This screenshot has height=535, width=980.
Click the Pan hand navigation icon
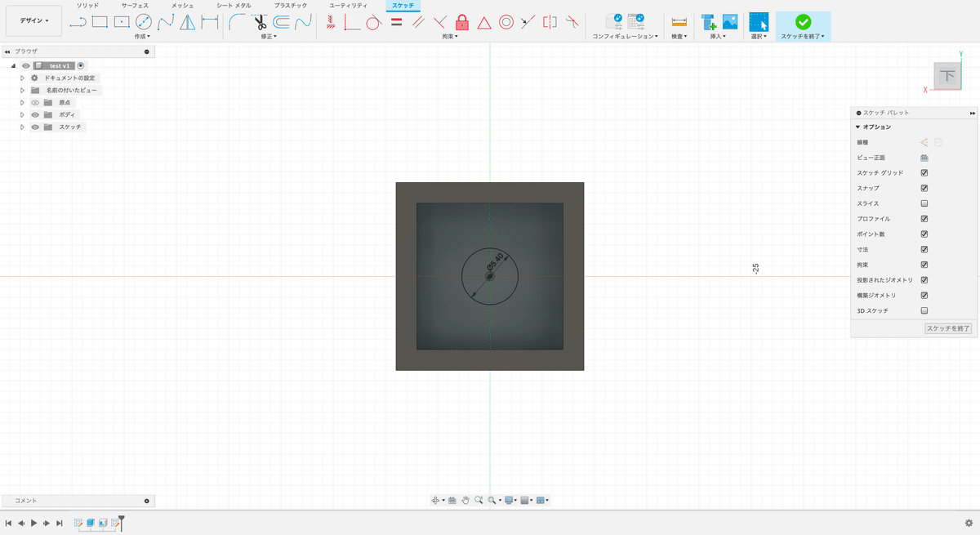(x=465, y=500)
